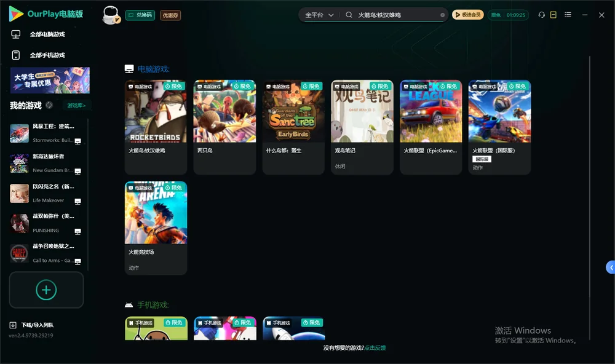Open the 观鸟笔记 game card
615x364 pixels.
[362, 127]
